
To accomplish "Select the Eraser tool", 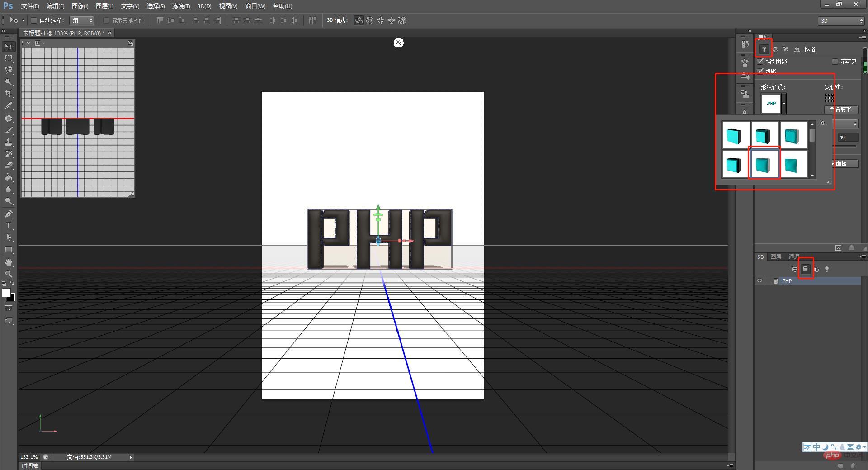I will [9, 166].
